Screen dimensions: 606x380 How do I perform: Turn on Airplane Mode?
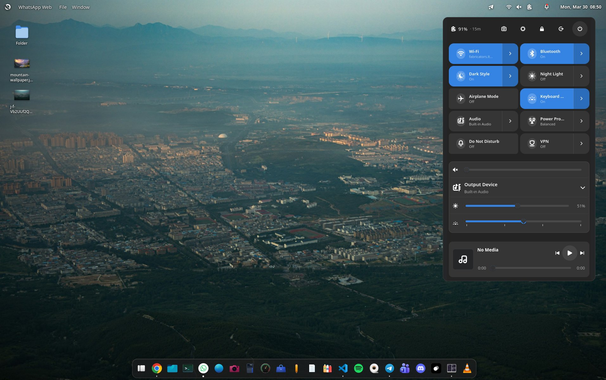pos(483,99)
